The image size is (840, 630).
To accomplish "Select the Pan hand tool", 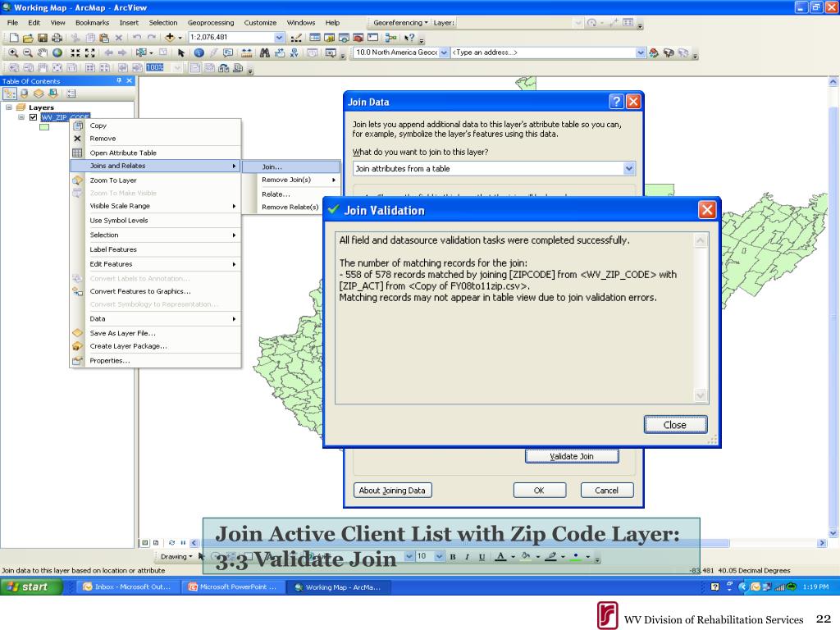I will [43, 52].
